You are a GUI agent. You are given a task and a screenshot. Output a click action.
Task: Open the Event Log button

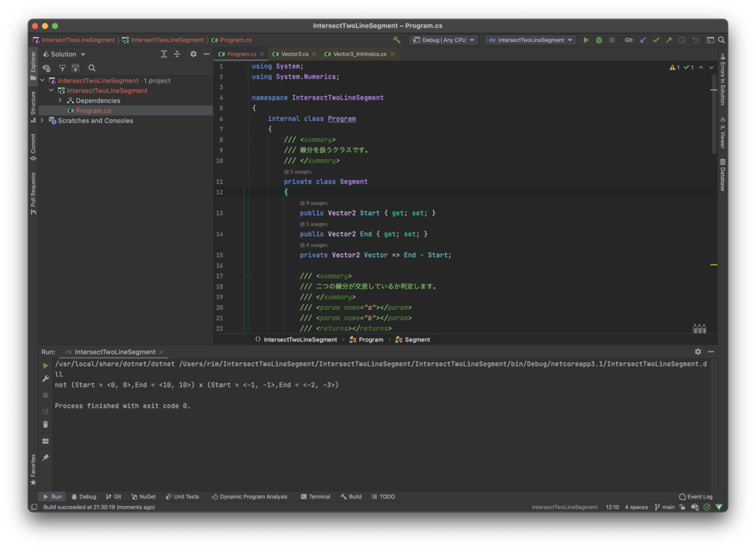(696, 497)
